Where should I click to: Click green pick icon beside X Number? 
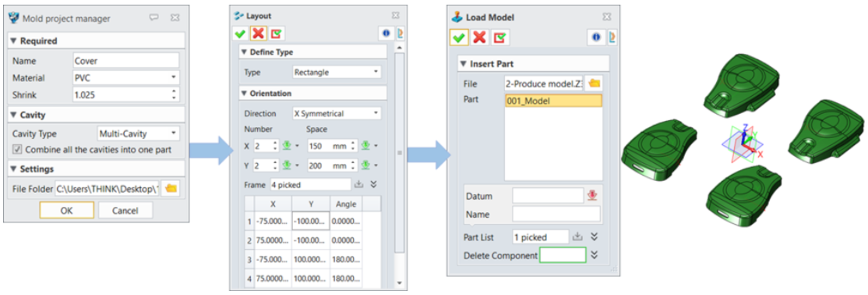coord(286,146)
